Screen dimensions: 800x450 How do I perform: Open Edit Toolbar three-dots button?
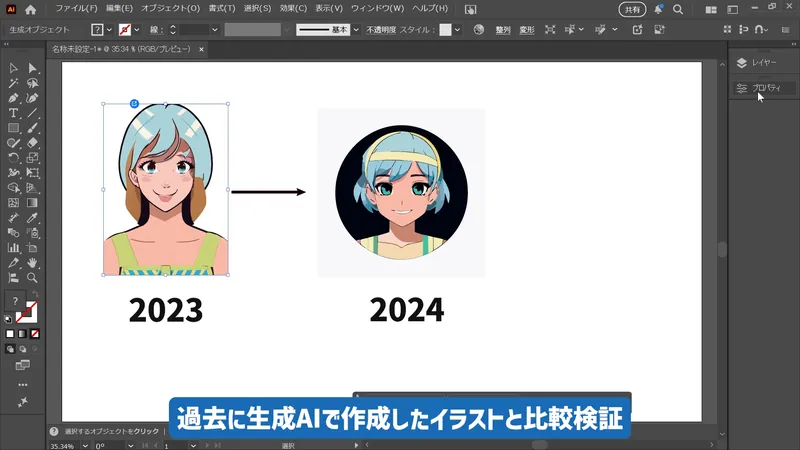pyautogui.click(x=23, y=385)
